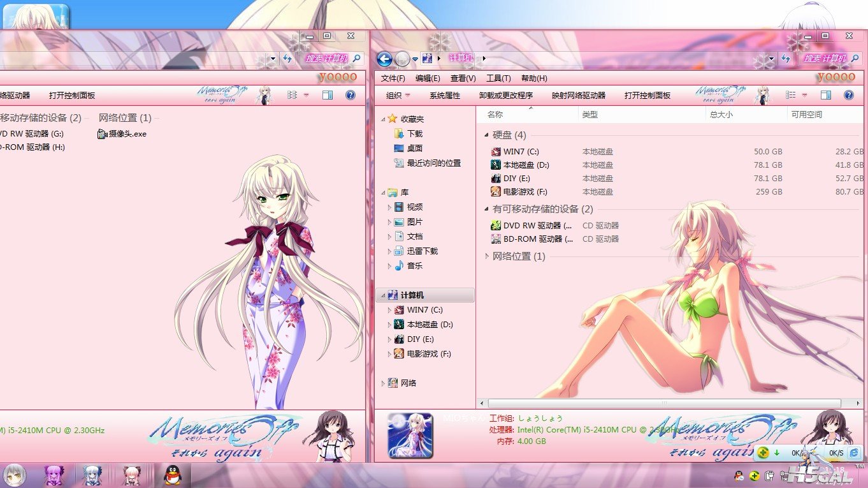Open the left window's address history dropdown
Screen dimensions: 868x488
(x=273, y=59)
